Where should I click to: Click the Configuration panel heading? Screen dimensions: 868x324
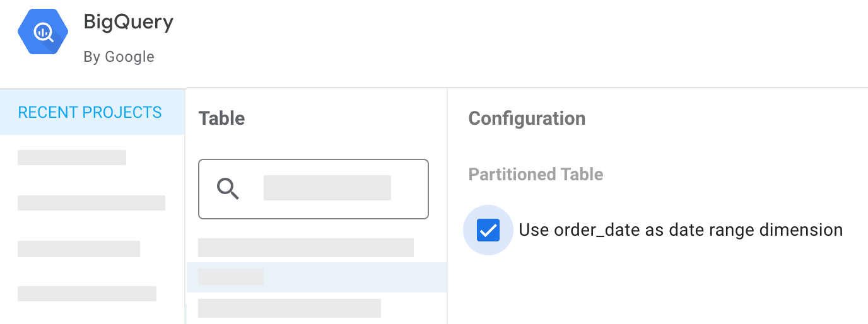click(x=527, y=119)
